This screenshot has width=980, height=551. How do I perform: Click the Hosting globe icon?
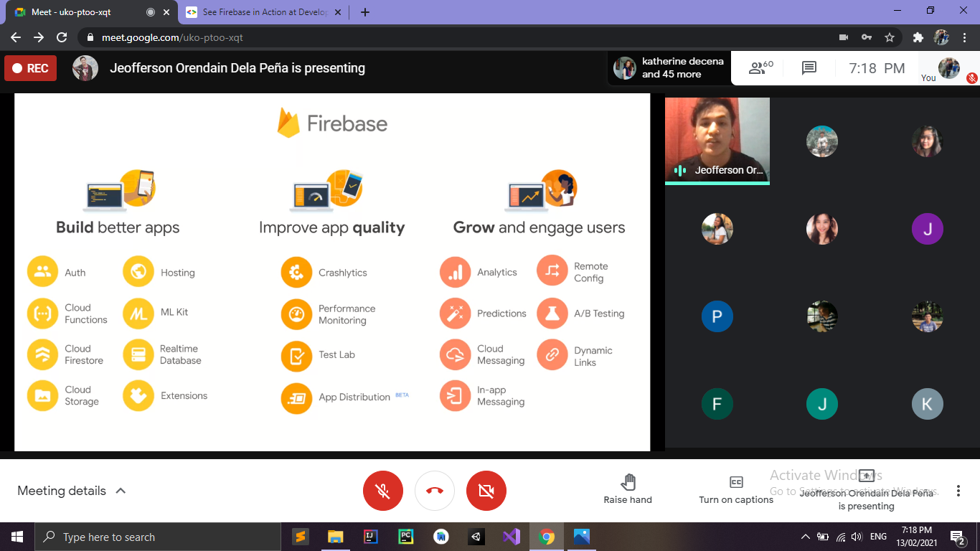pos(138,271)
